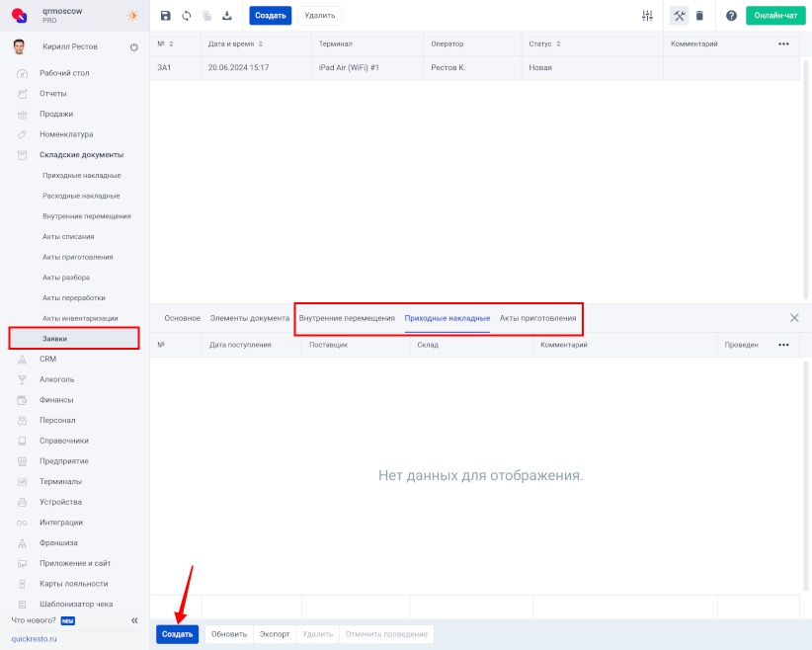Open Франшиза in sidebar
The image size is (812, 650).
58,542
